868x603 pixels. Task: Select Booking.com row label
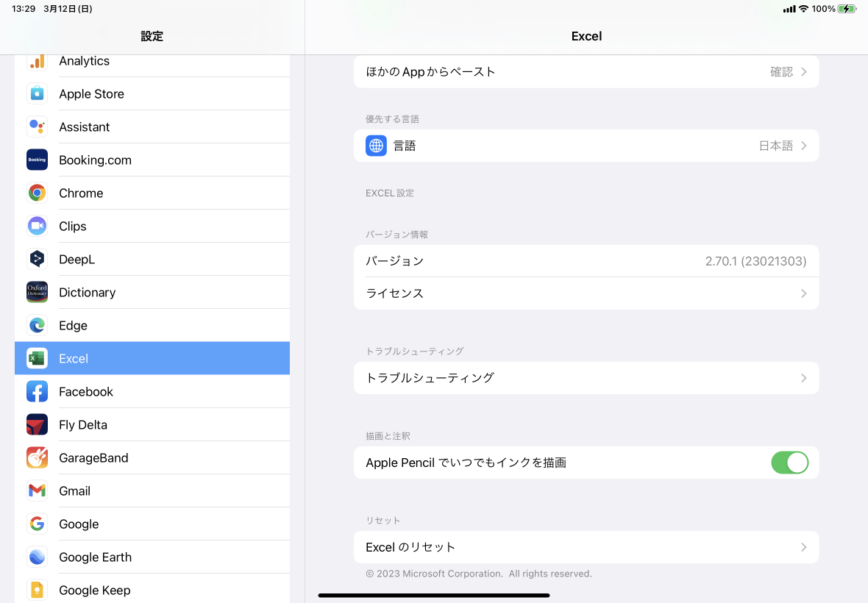click(95, 160)
